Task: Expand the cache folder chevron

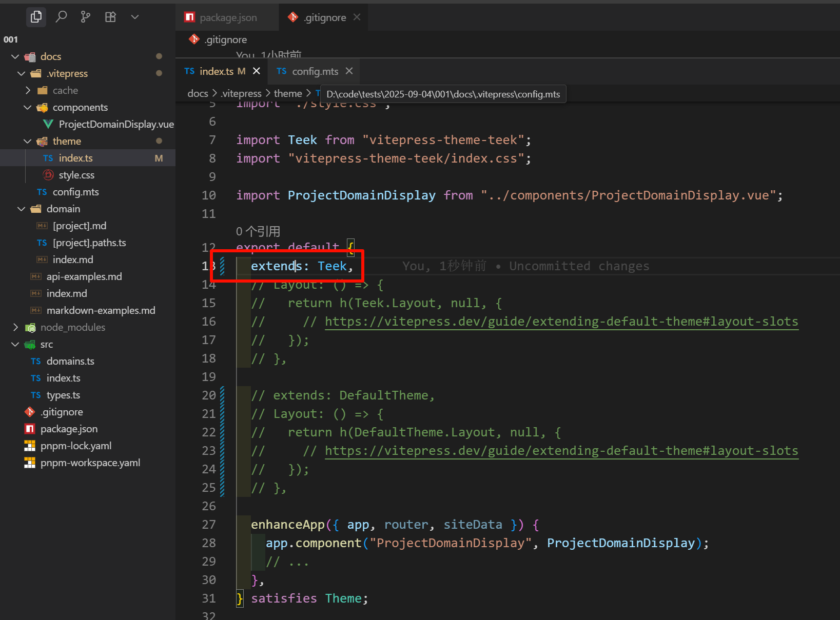Action: 28,90
